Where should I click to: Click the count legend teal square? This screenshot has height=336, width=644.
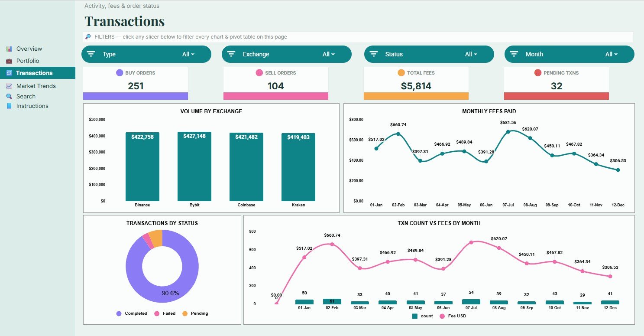tap(415, 316)
